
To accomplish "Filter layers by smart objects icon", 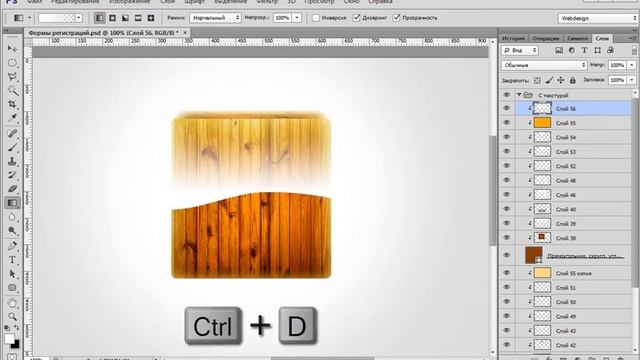I will click(x=610, y=50).
